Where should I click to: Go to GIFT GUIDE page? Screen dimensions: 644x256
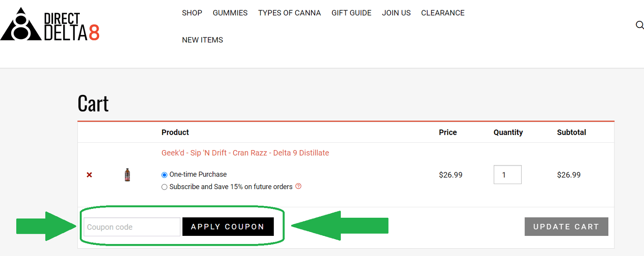tap(351, 13)
